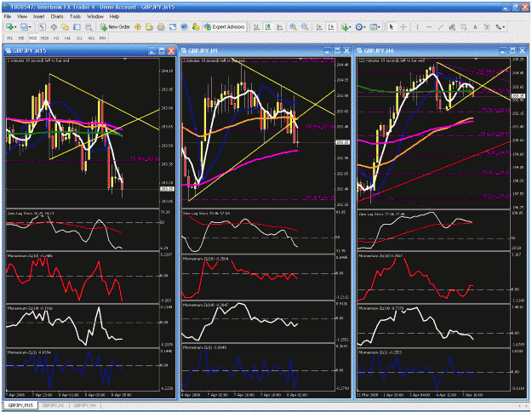The width and height of the screenshot is (532, 412).
Task: Open the Strategy Tester icon
Action: [89, 26]
